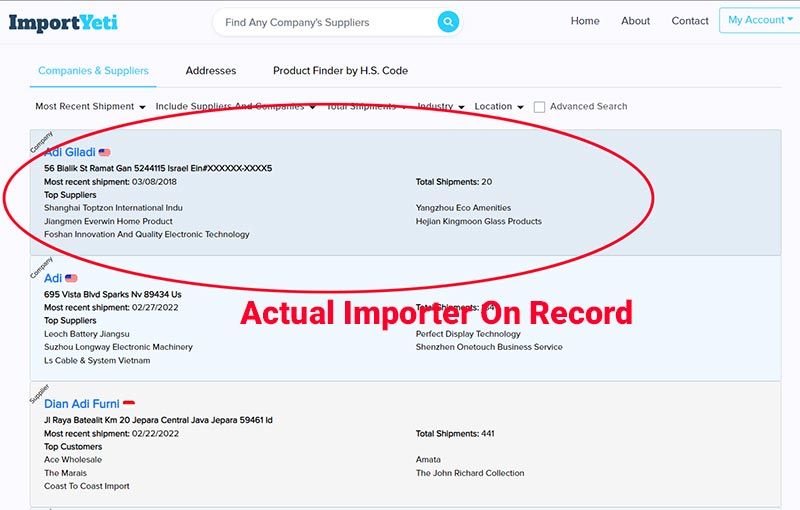Click supplier Yangzhou Eco Amenities
Image resolution: width=800 pixels, height=510 pixels.
(x=463, y=208)
